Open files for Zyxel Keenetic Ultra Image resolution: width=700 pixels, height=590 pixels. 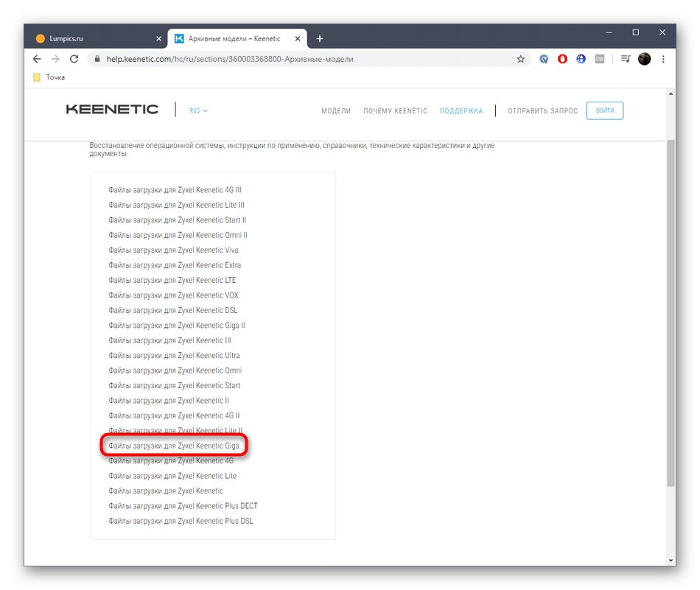tap(174, 355)
